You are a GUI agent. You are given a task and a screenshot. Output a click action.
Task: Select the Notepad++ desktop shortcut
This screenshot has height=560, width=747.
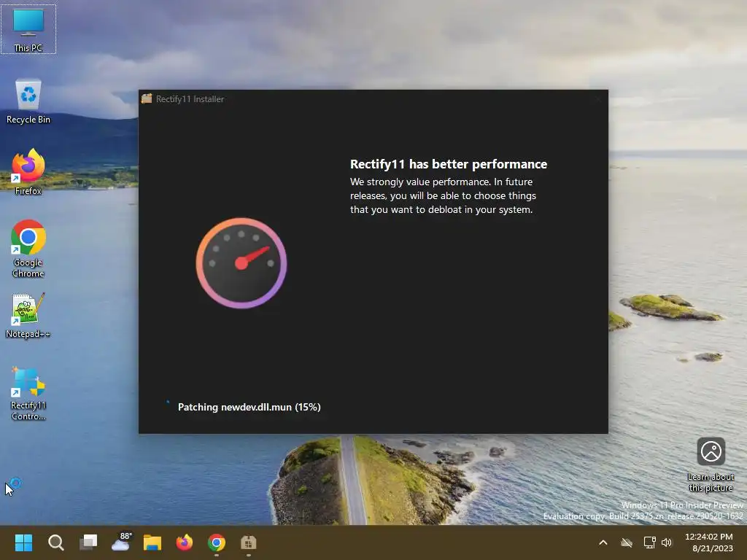[x=28, y=316]
